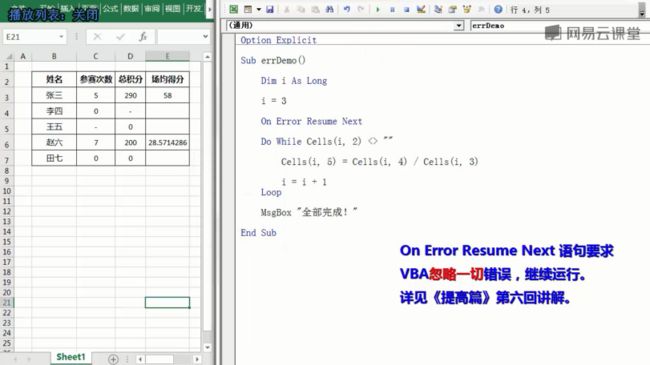Open the 公式 ribbon tab in Excel
This screenshot has height=365, width=650.
110,8
